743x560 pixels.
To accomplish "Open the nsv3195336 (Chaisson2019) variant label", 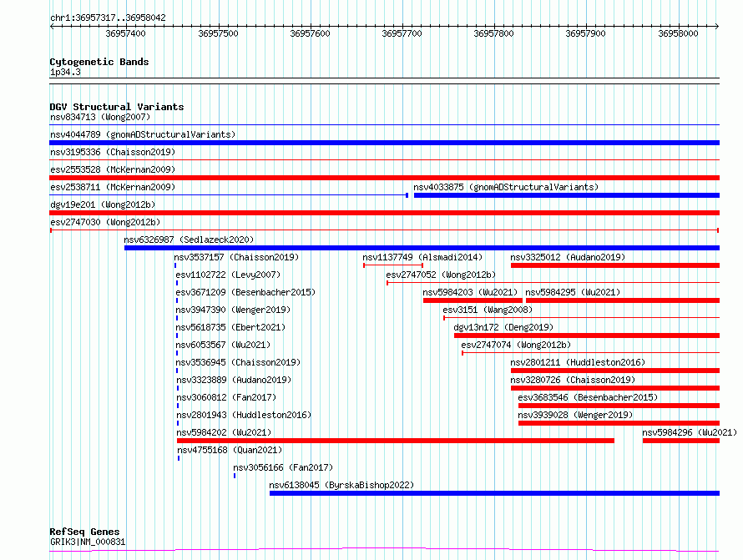I will pos(113,152).
